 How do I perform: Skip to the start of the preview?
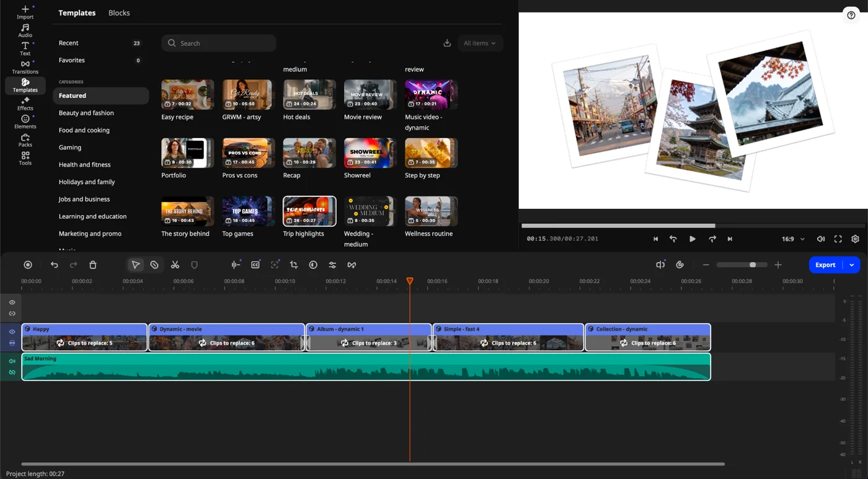click(655, 239)
